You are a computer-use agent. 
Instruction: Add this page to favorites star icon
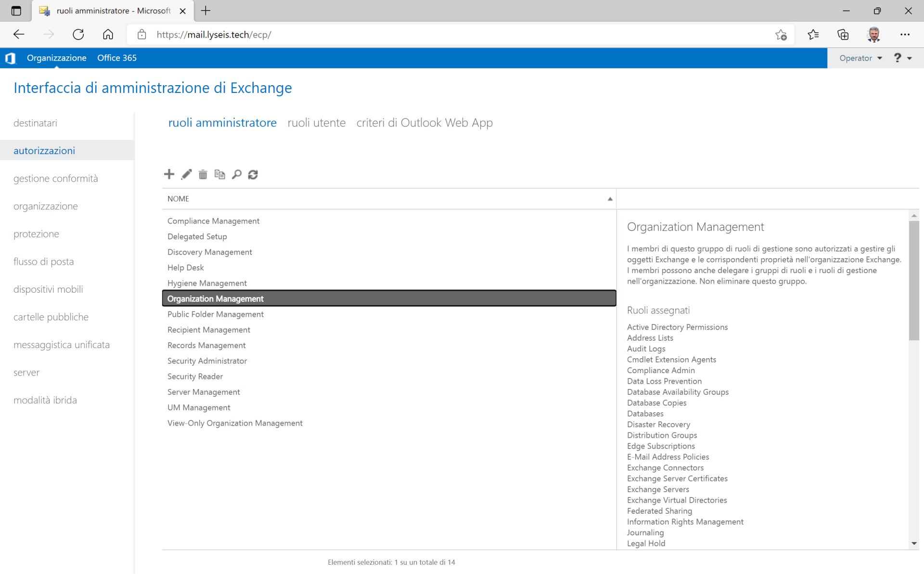point(781,35)
